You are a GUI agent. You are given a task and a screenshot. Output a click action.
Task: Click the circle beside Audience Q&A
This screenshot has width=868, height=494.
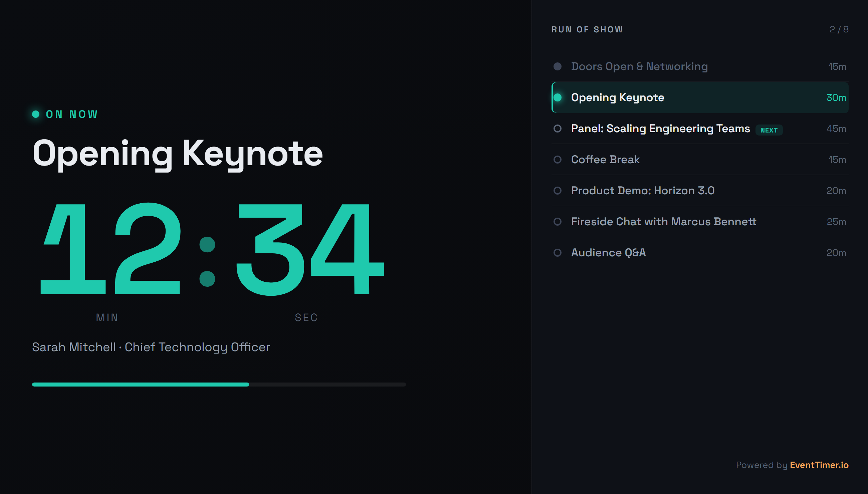point(557,253)
